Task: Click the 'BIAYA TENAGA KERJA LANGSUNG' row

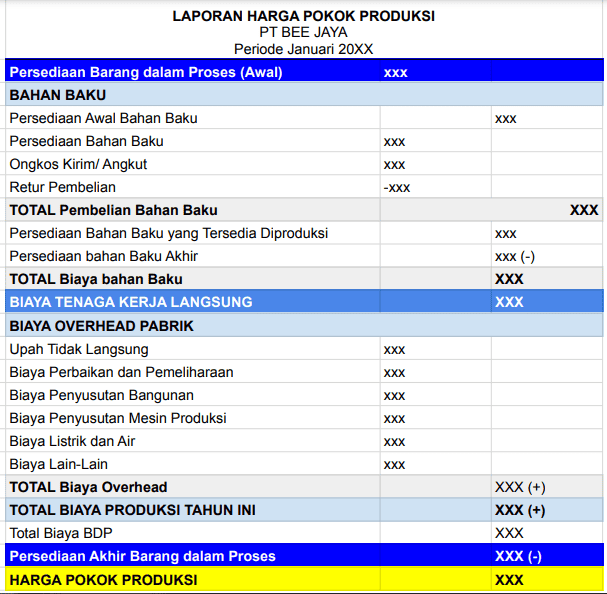Action: pyautogui.click(x=304, y=302)
